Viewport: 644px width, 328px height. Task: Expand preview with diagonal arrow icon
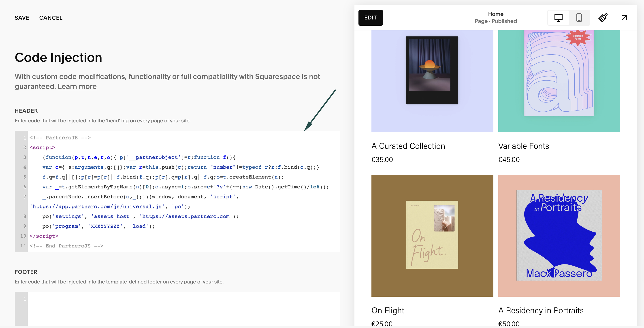pos(624,17)
